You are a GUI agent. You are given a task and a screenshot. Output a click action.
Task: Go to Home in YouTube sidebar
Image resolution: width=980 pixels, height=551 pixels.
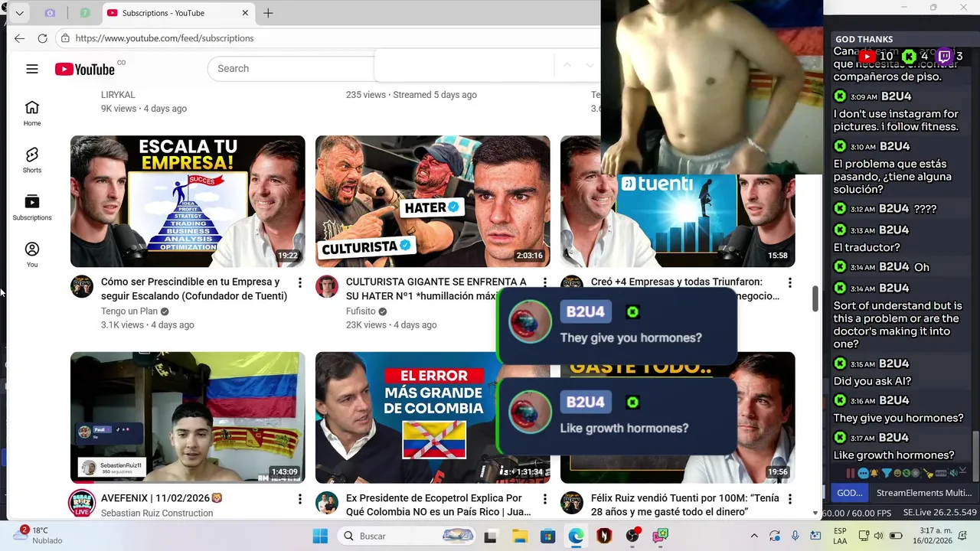tap(31, 112)
